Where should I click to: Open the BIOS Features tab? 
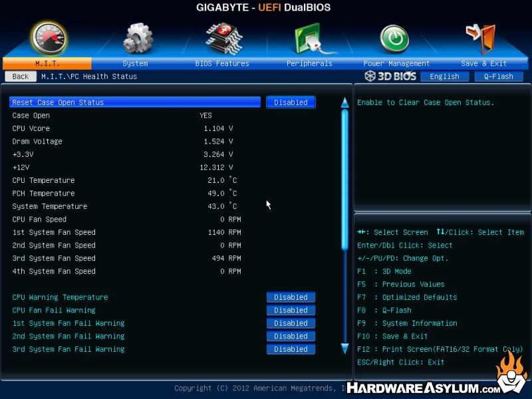click(222, 63)
